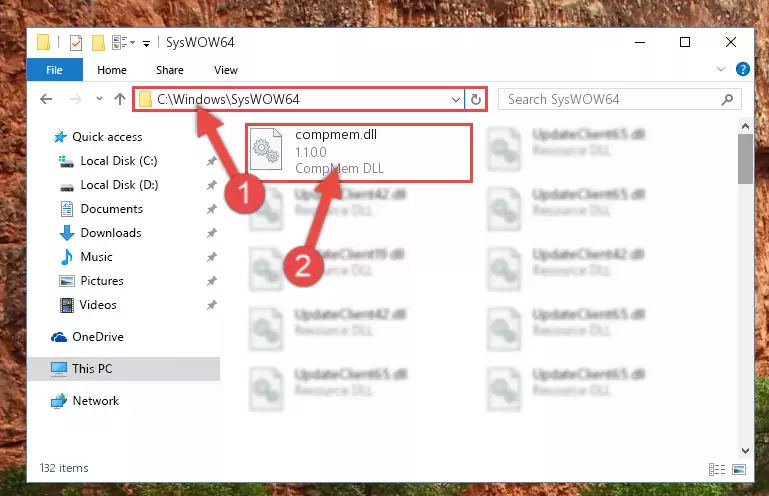The image size is (769, 496).
Task: Click the search magnifier icon
Action: (x=727, y=100)
